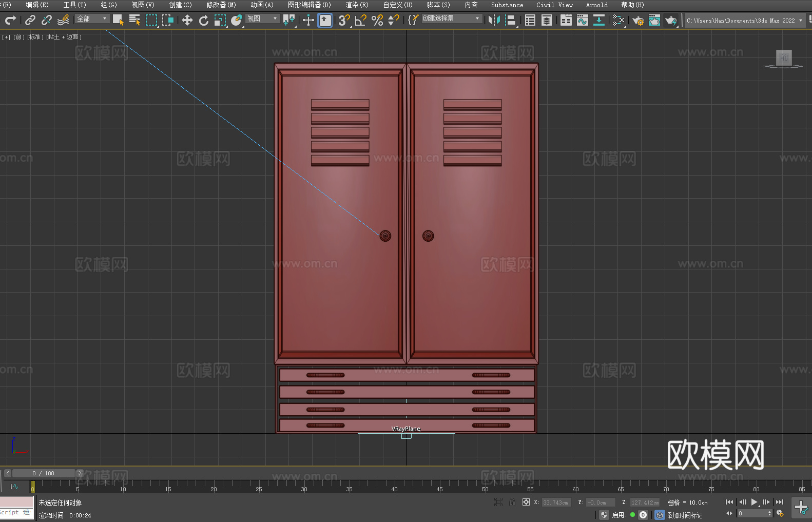Toggle the Layer Explorer icon
The width and height of the screenshot is (812, 522).
[547, 20]
